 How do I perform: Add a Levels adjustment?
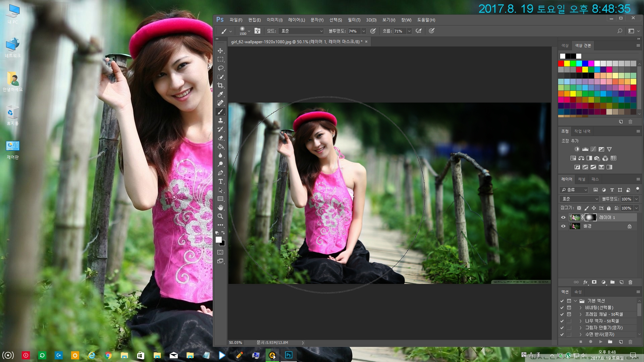(x=585, y=149)
